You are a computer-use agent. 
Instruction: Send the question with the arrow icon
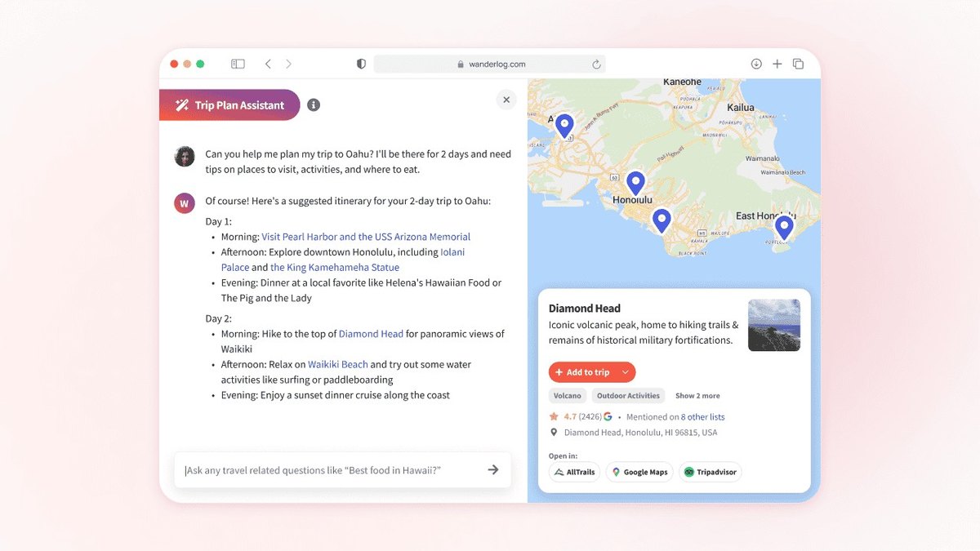[493, 469]
